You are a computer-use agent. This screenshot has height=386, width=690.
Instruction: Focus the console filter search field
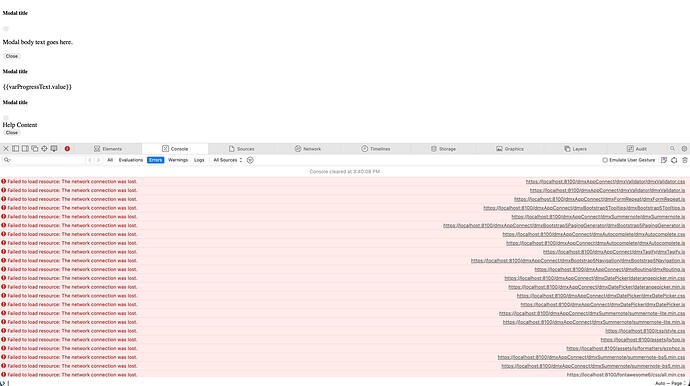pos(44,160)
